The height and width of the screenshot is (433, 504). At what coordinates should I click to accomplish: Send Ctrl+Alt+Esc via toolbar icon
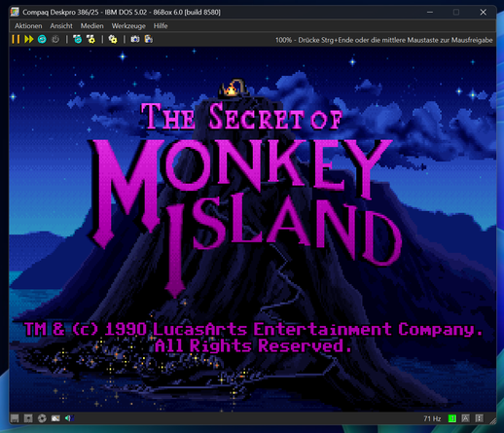pyautogui.click(x=91, y=39)
